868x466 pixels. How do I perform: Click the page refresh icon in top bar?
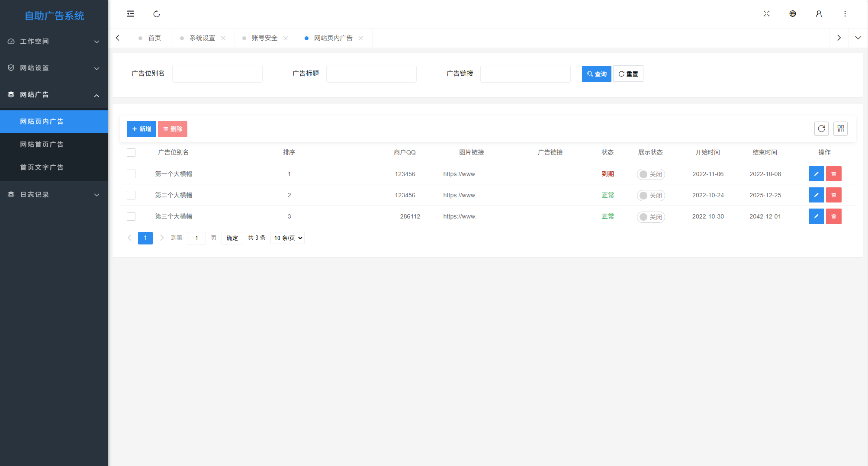(157, 14)
